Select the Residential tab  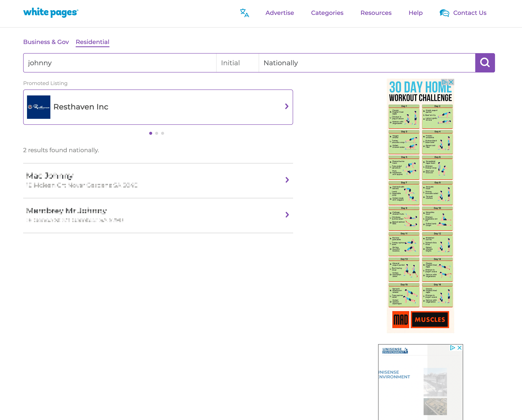click(x=92, y=42)
